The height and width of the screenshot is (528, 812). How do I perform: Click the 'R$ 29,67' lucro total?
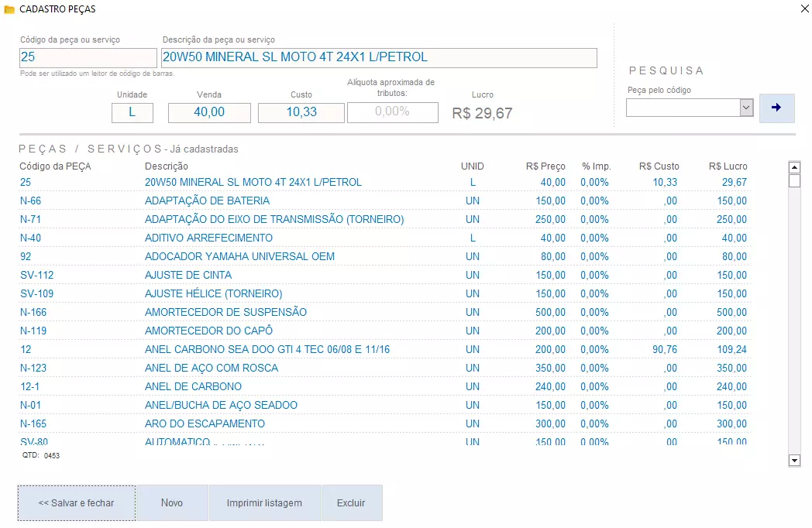coord(482,113)
